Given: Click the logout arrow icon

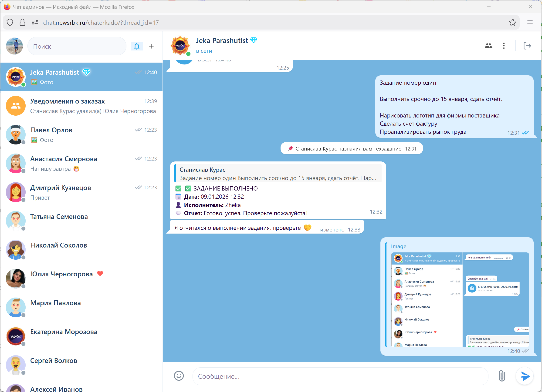Looking at the screenshot, I should click(527, 46).
